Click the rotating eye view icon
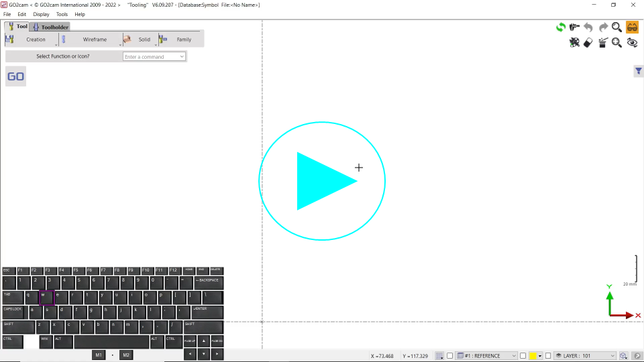Viewport: 644px width, 362px height. click(x=632, y=43)
